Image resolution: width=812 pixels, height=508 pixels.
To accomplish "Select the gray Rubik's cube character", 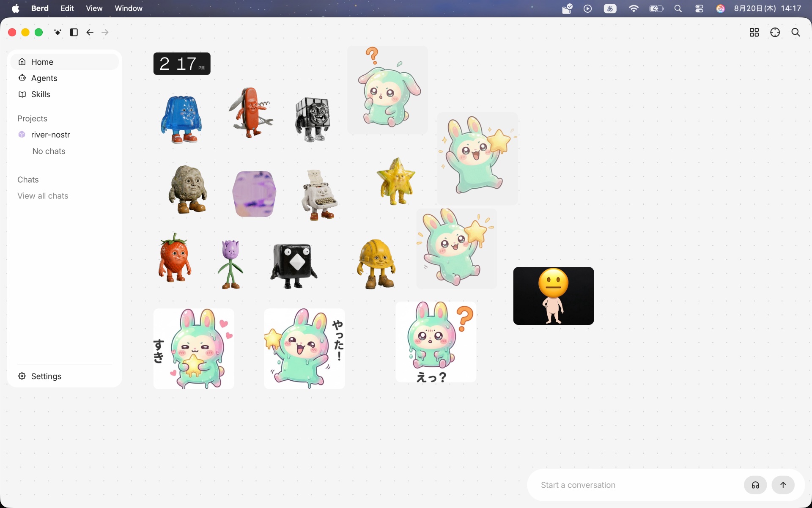I will [x=313, y=119].
